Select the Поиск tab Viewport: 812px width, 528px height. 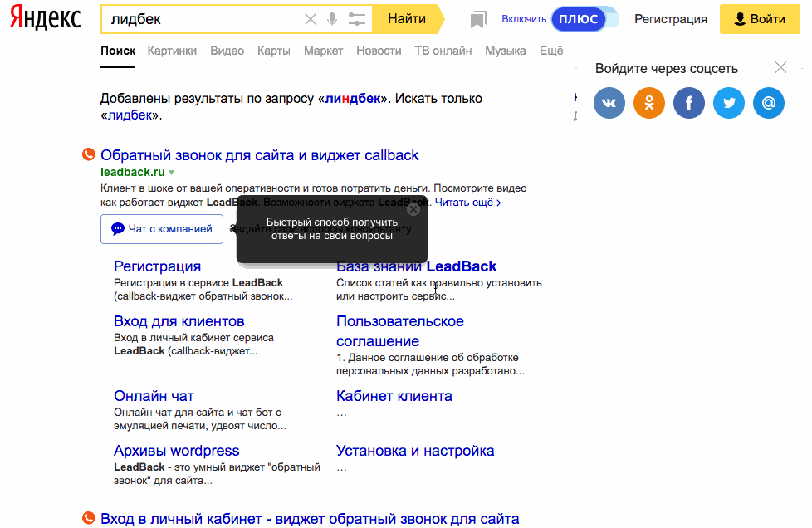click(x=118, y=51)
